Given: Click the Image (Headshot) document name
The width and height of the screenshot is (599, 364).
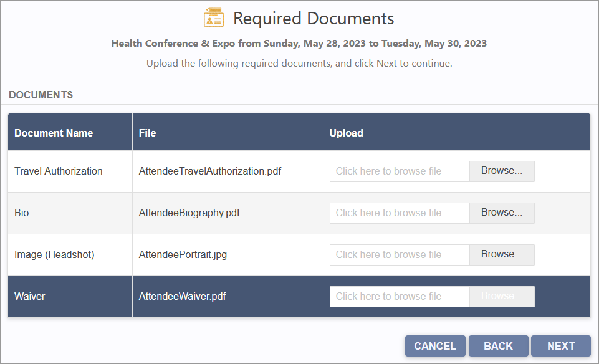Looking at the screenshot, I should [x=54, y=254].
